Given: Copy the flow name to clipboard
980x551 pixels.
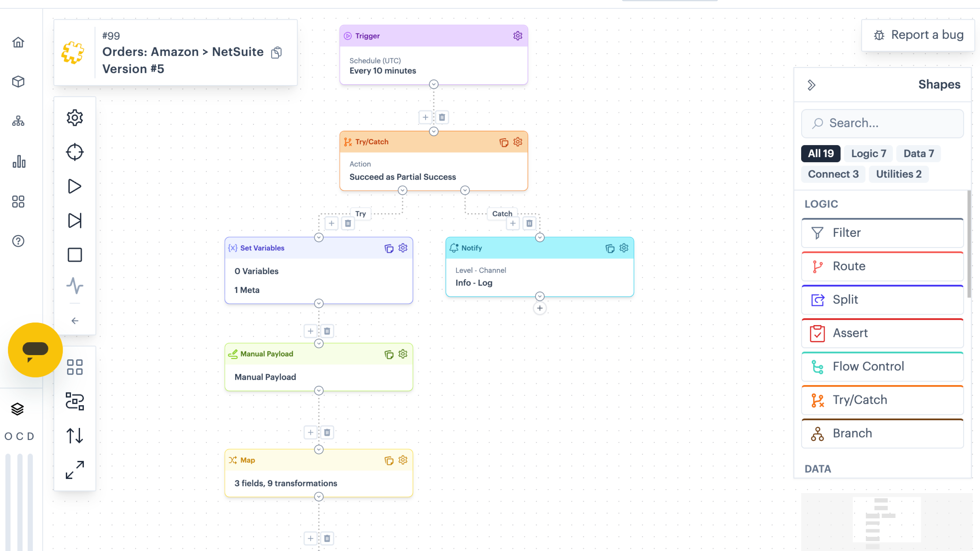Looking at the screenshot, I should [277, 52].
